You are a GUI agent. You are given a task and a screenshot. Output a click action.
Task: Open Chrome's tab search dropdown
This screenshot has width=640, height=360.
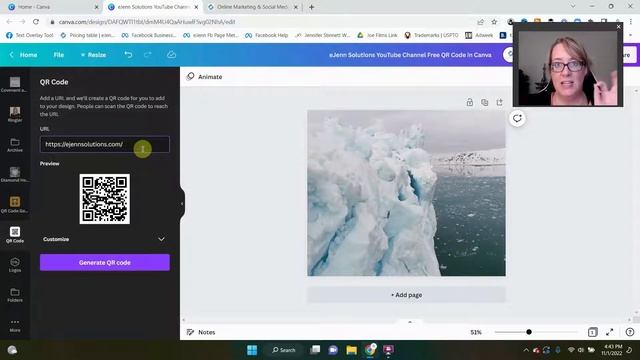(x=573, y=7)
